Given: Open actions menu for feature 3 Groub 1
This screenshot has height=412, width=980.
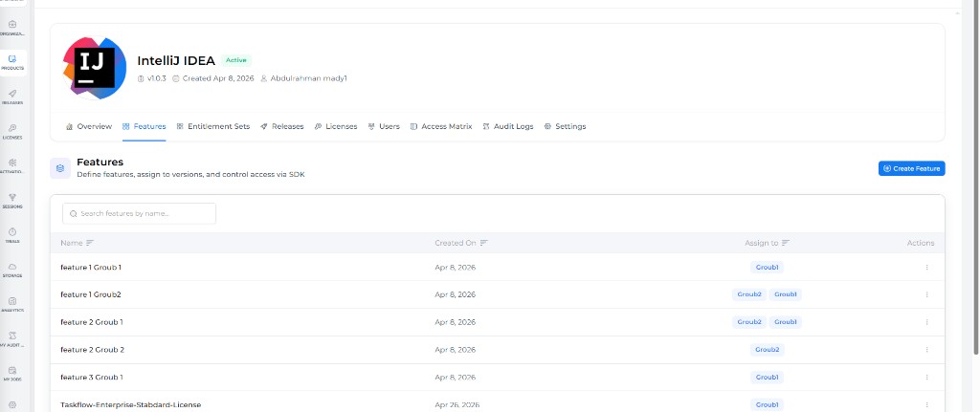Looking at the screenshot, I should [926, 377].
